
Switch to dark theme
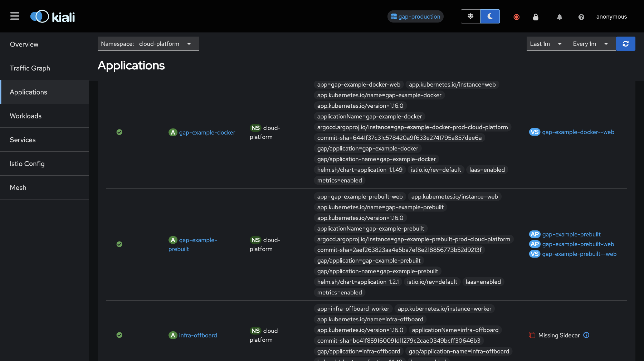pos(490,16)
